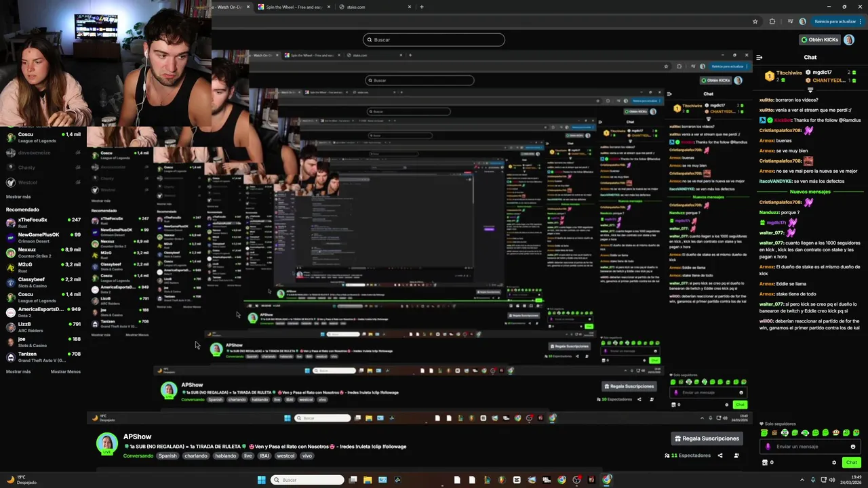The height and width of the screenshot is (488, 868).
Task: Open Tanizen Grand Theft Auto channel
Action: (x=43, y=357)
